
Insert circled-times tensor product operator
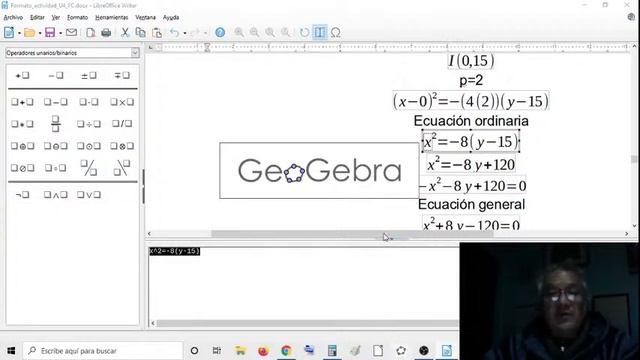(122, 146)
